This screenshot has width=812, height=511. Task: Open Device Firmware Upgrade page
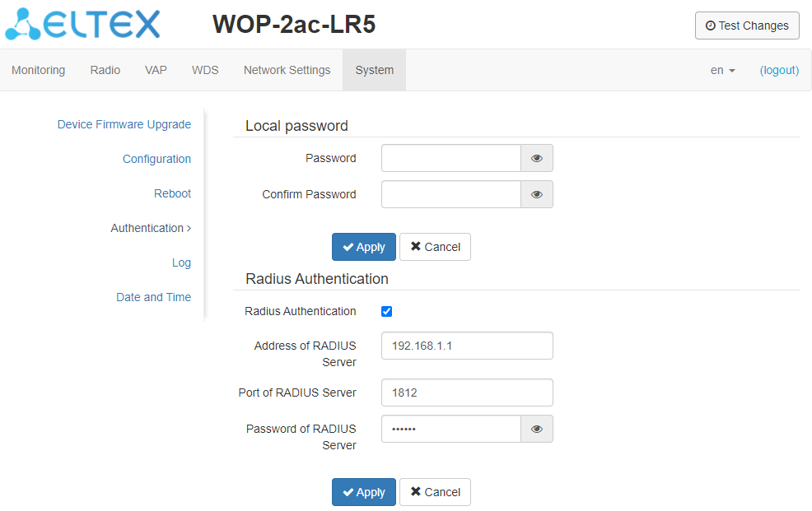[x=124, y=124]
